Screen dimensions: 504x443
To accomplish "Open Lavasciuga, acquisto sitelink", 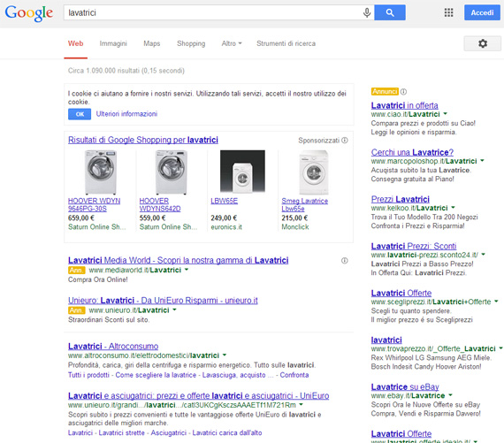I will pos(237,375).
